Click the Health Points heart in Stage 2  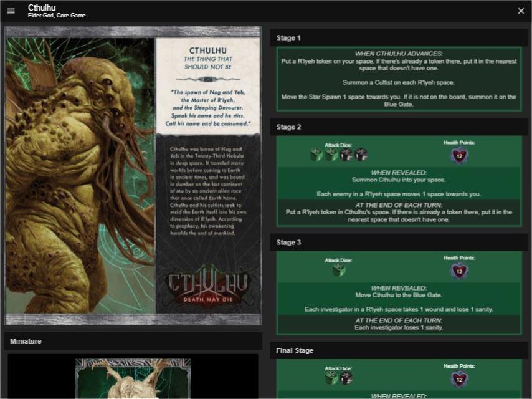tap(458, 155)
